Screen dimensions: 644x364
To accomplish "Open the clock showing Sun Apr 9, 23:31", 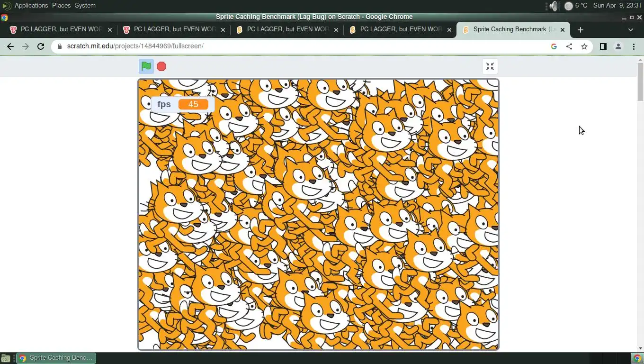I will pos(617,6).
